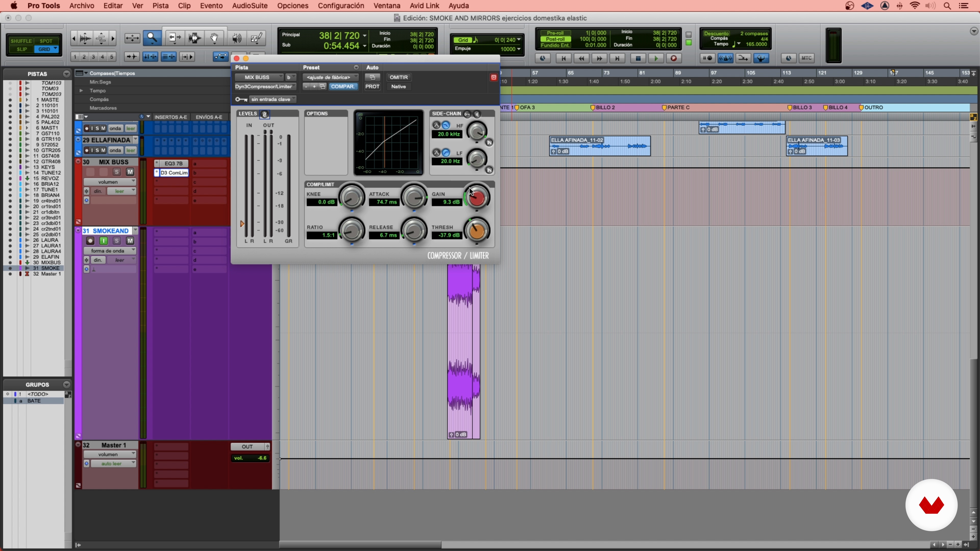Enable SLIP edit mode

point(22,49)
